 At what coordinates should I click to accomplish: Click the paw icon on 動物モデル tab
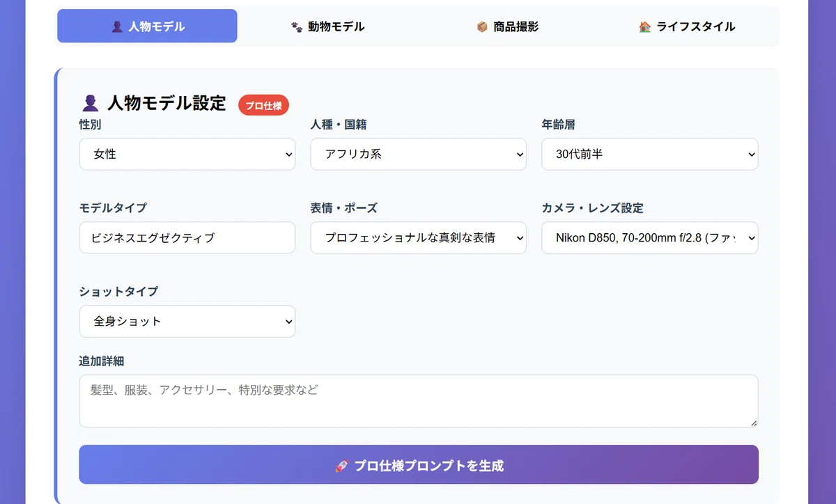[297, 27]
